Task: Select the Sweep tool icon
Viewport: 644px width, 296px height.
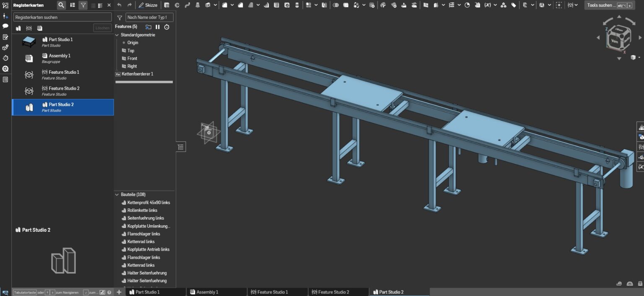Action: point(187,5)
